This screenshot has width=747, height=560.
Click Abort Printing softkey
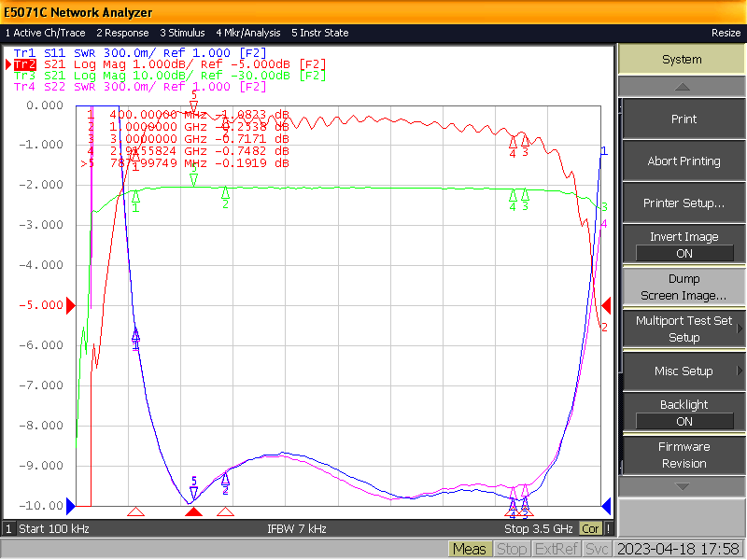point(684,161)
